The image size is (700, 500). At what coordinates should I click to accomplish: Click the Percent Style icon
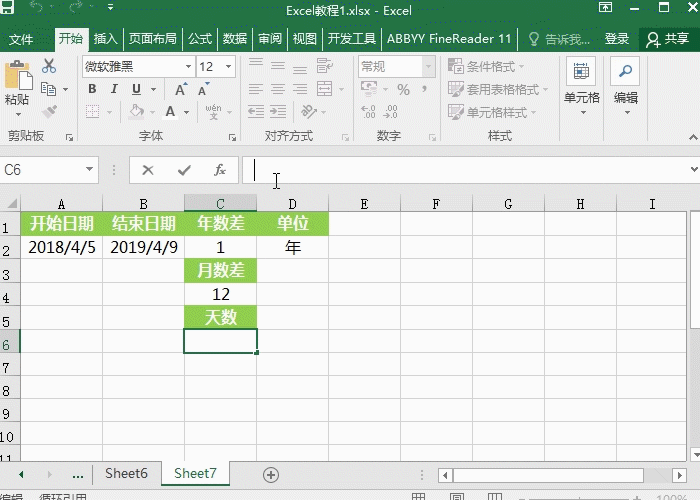point(403,90)
